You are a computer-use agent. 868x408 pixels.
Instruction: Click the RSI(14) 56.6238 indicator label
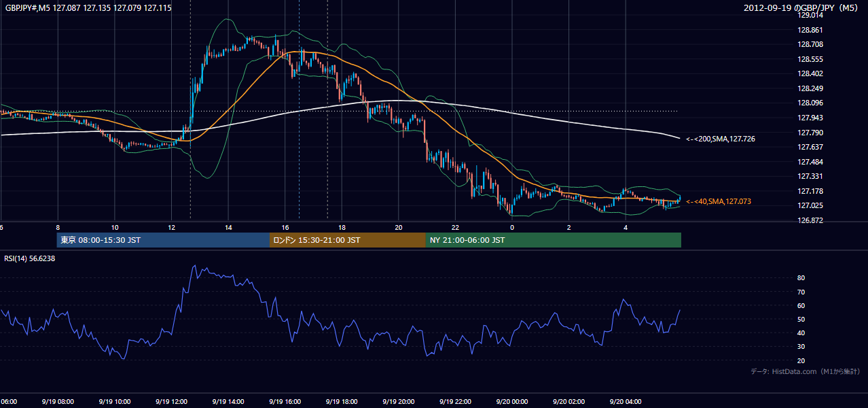pyautogui.click(x=30, y=258)
